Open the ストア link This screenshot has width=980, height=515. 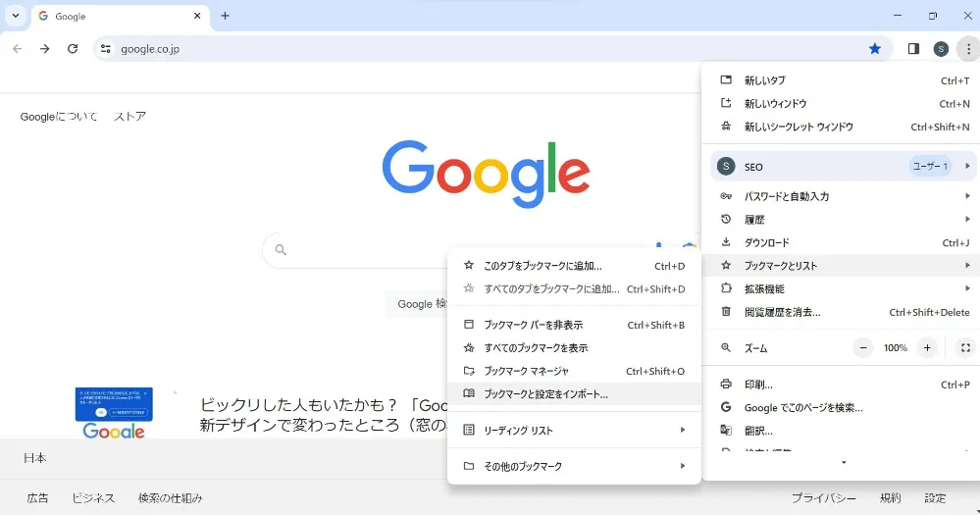tap(130, 117)
